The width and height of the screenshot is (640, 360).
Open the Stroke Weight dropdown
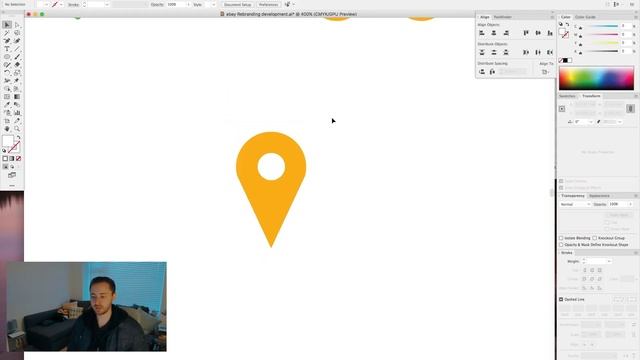pyautogui.click(x=609, y=261)
